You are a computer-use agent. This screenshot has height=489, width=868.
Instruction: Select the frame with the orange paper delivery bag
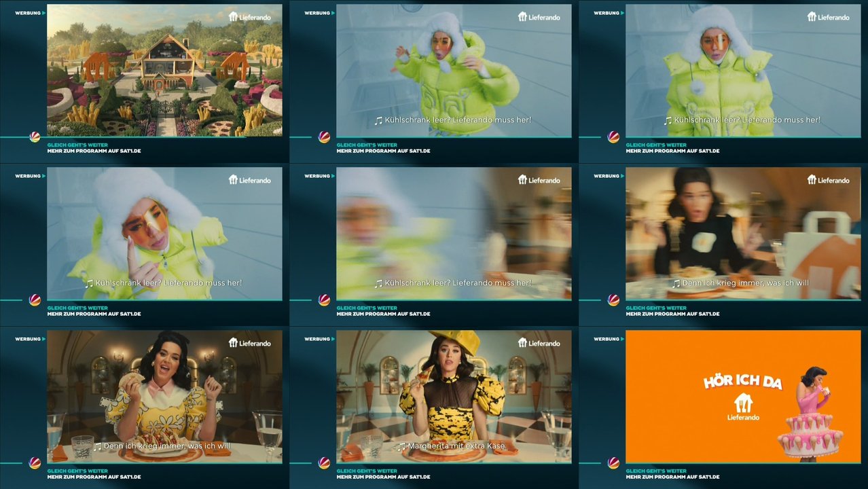743,234
